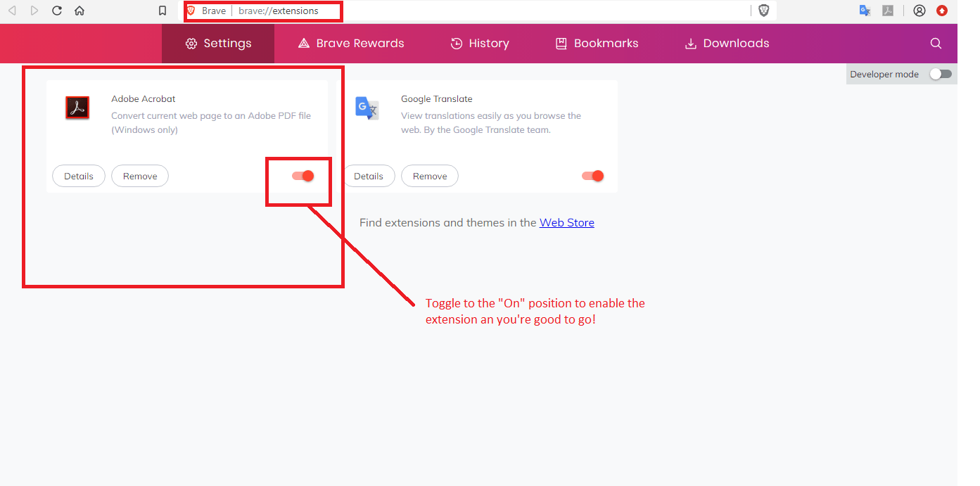980x486 pixels.
Task: Open the profile account icon
Action: click(919, 11)
